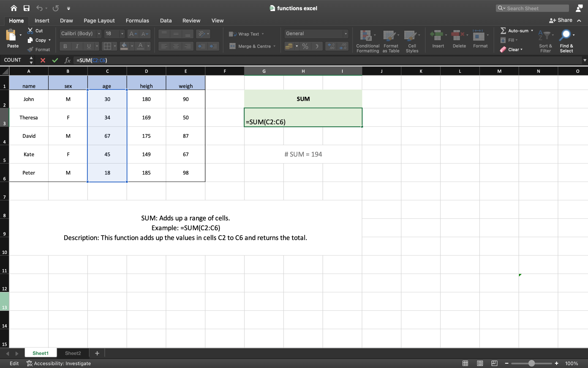Apply bold formatting from the ribbon
This screenshot has width=588, height=368.
pyautogui.click(x=65, y=46)
